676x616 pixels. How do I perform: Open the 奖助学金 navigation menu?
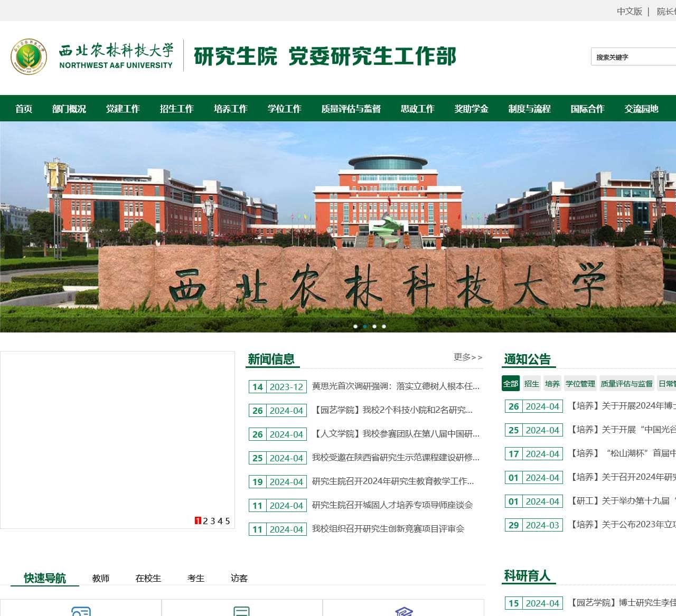(472, 109)
